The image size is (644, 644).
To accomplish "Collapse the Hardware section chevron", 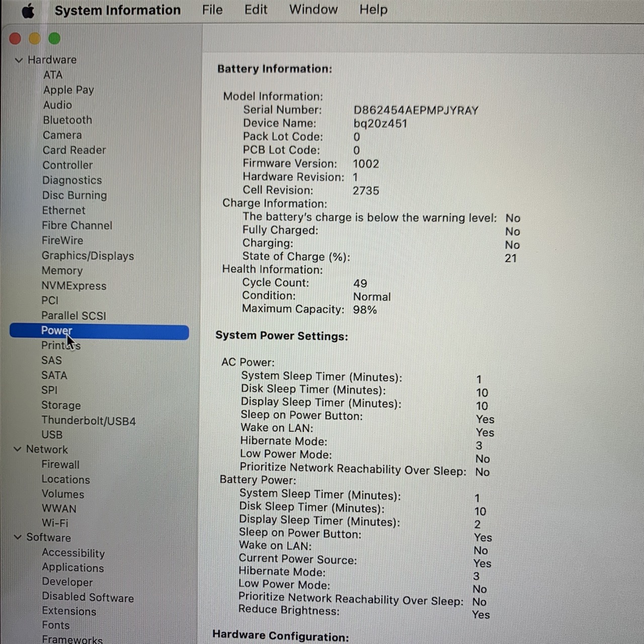I will [x=19, y=60].
